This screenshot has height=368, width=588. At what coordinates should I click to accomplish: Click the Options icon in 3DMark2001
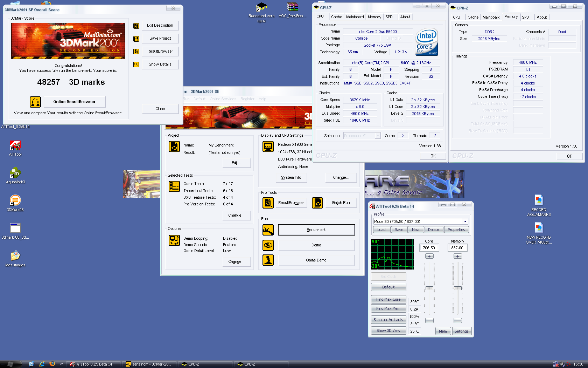coord(174,240)
